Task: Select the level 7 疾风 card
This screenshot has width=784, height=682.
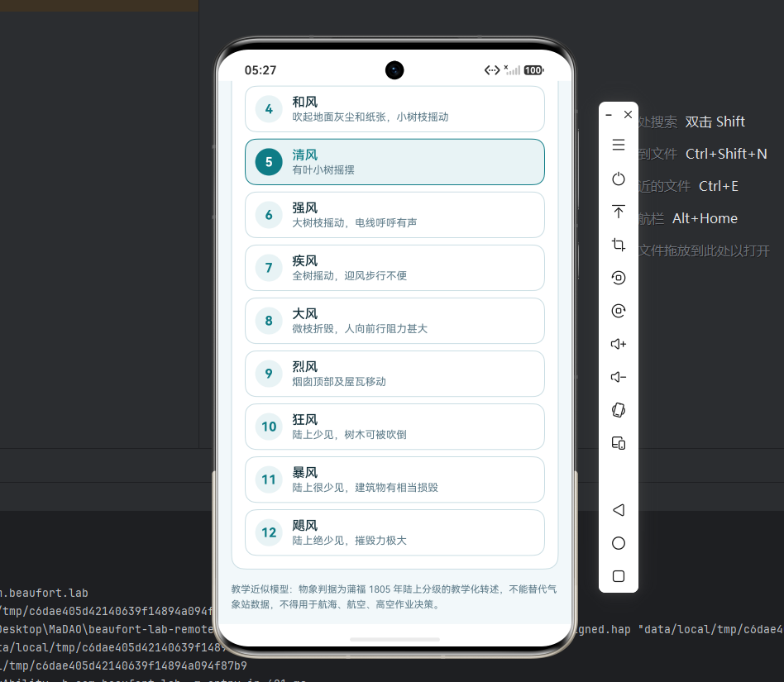Action: 394,268
